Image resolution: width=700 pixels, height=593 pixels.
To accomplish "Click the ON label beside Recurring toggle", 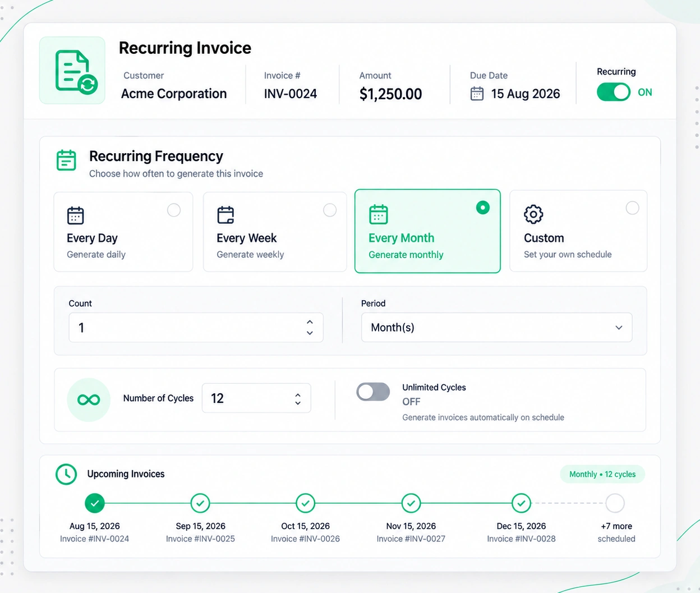I will 645,92.
